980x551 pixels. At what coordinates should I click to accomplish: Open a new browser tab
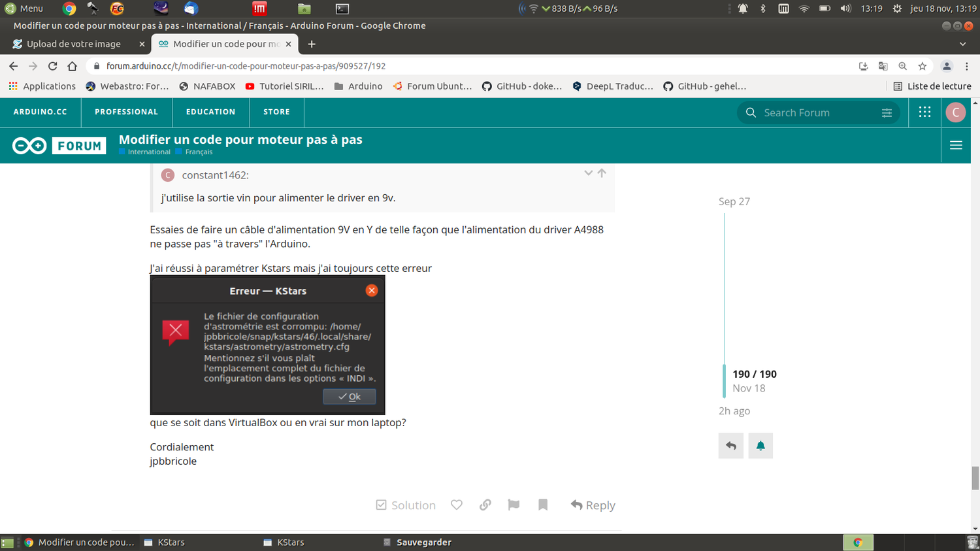click(x=312, y=44)
